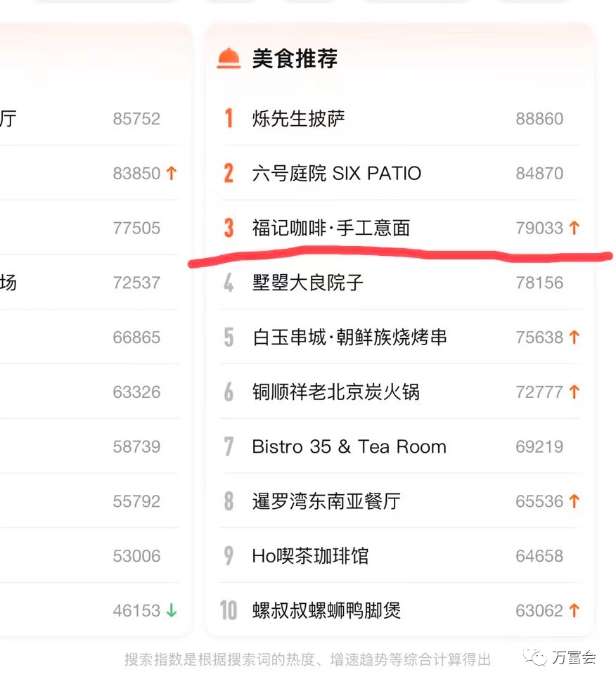The width and height of the screenshot is (616, 684).
Task: Select Ho喫茶珈琲馆 listing
Action: point(311,556)
